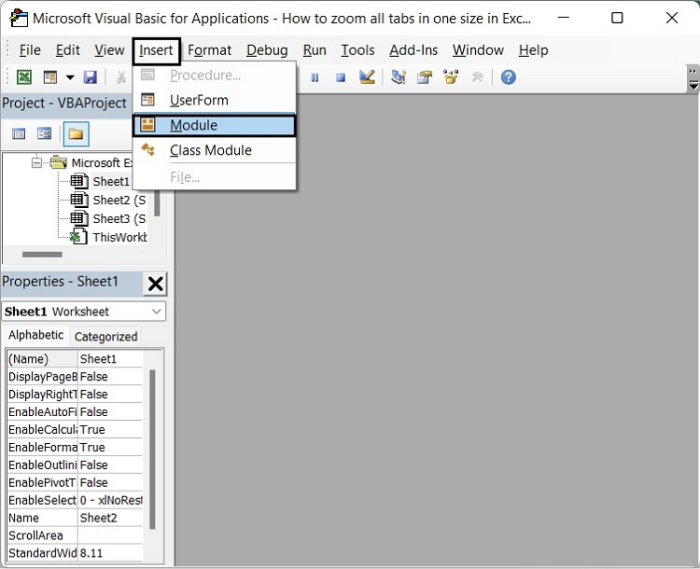Click Procedure... in Insert menu

(214, 75)
